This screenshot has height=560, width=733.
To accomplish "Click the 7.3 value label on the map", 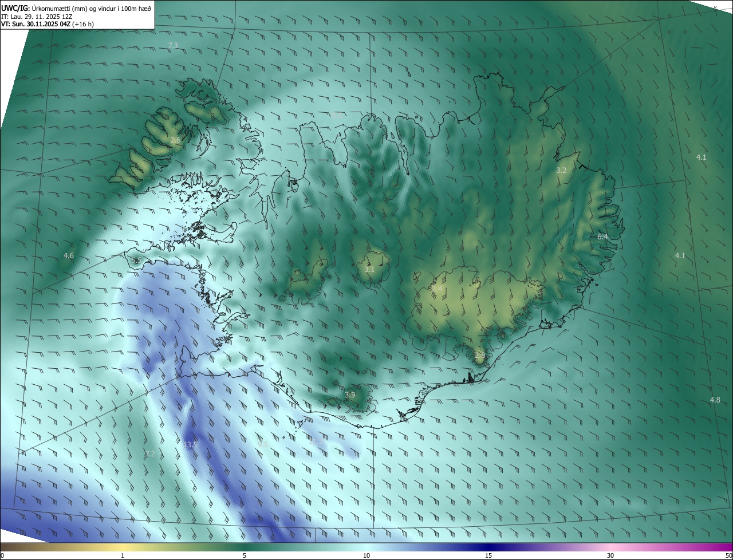I will coord(173,45).
